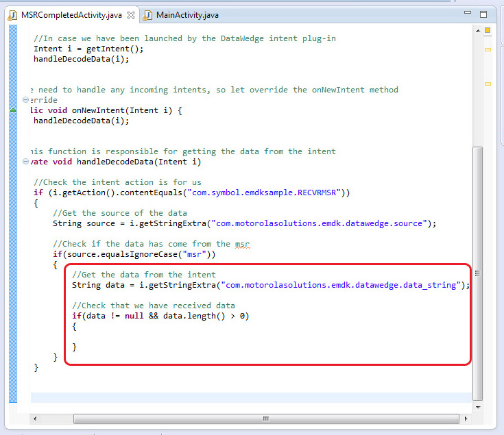Collapse the handleDecodeData method fold marker
Image resolution: width=504 pixels, height=435 pixels.
pos(25,162)
